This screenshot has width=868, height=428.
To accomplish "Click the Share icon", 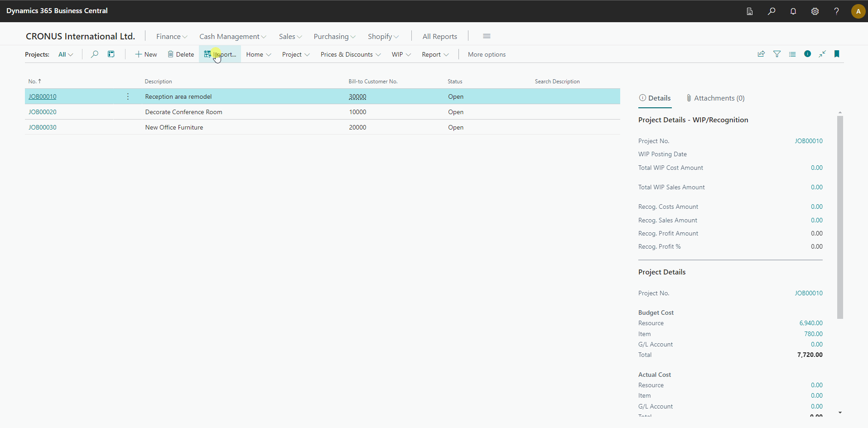I will [x=761, y=54].
